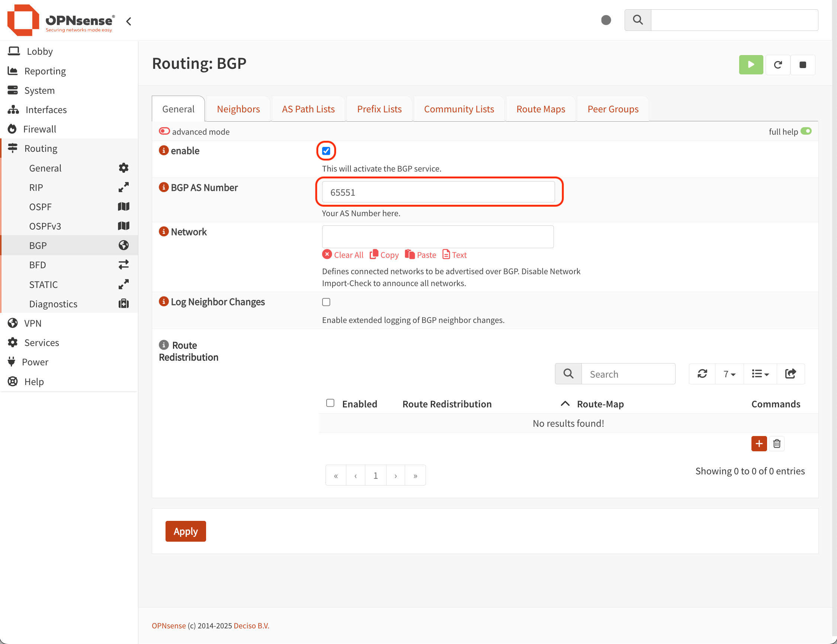Stop the BGP service with the square icon
This screenshot has height=644, width=837.
802,64
